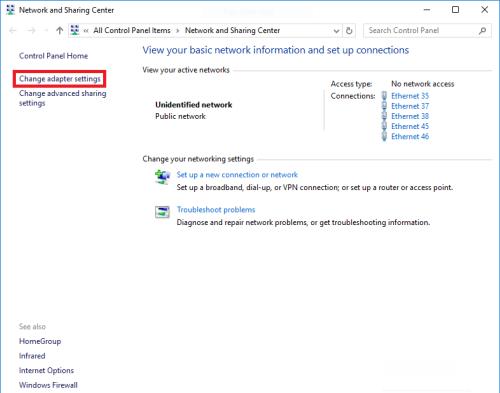Open Windows Firewall under See also
This screenshot has height=393, width=500.
point(48,385)
